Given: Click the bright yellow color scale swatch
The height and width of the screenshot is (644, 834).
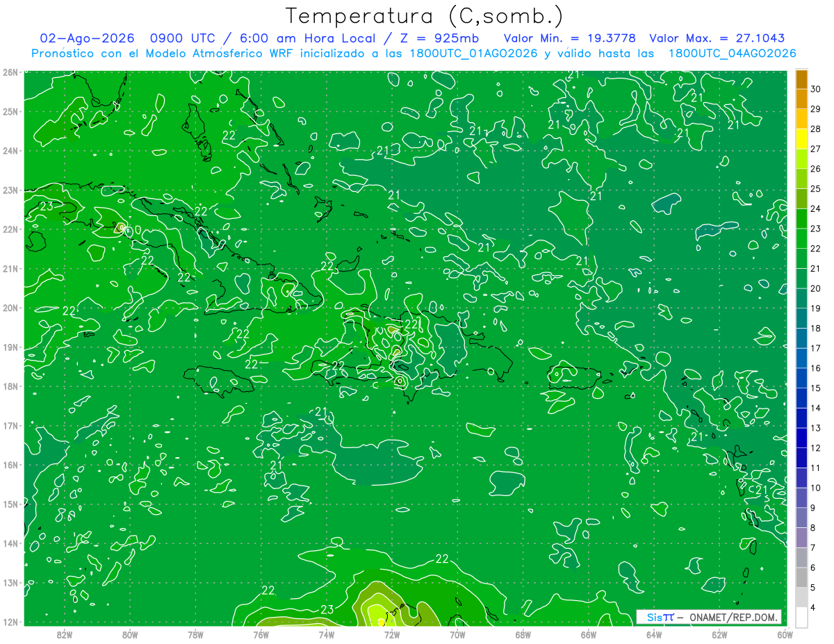Looking at the screenshot, I should coord(801,139).
